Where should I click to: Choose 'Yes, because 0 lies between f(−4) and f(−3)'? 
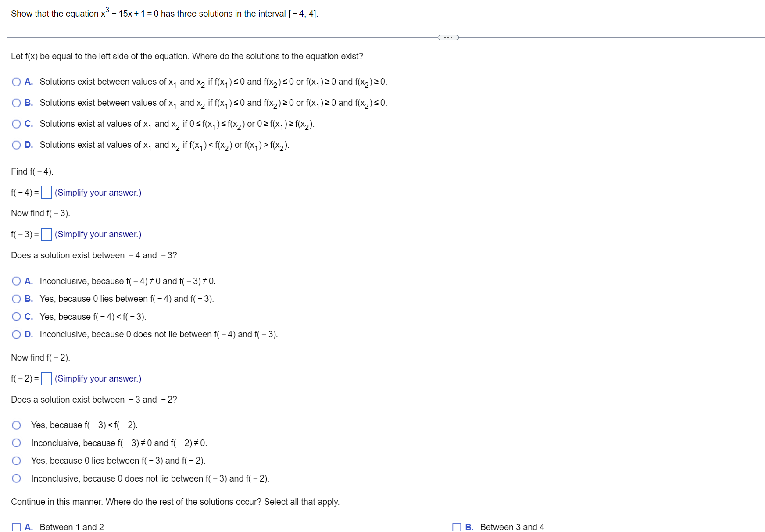point(16,299)
